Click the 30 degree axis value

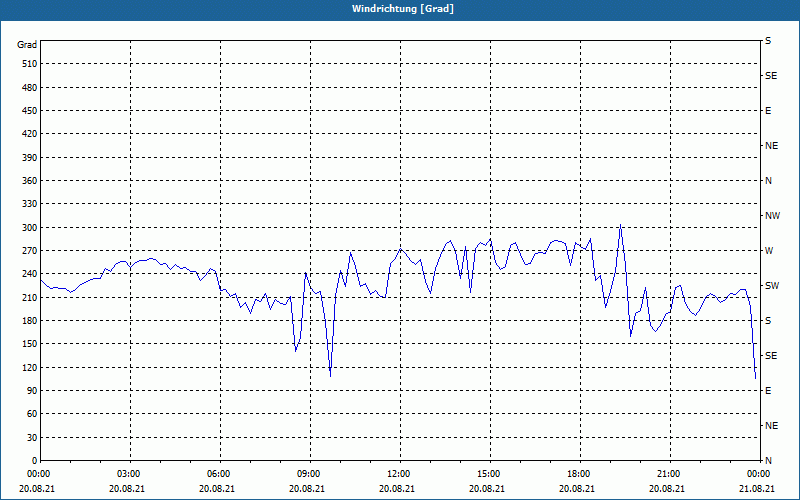click(32, 438)
